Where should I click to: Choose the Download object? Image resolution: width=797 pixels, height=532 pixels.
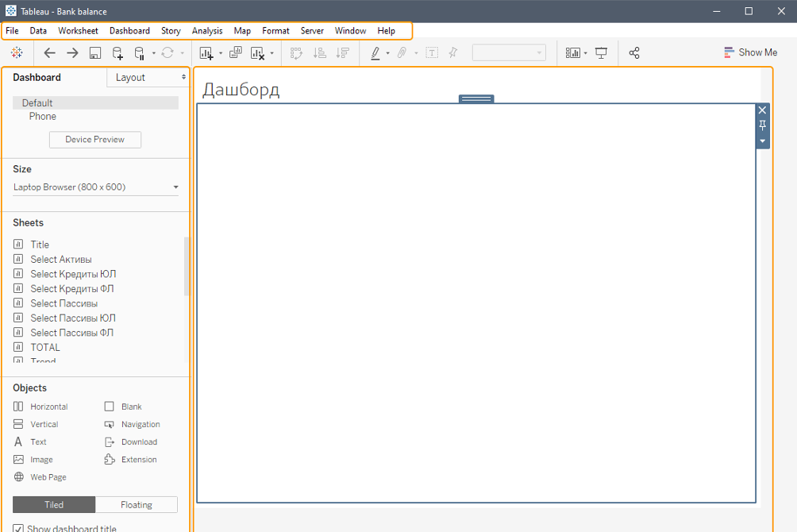pyautogui.click(x=131, y=442)
